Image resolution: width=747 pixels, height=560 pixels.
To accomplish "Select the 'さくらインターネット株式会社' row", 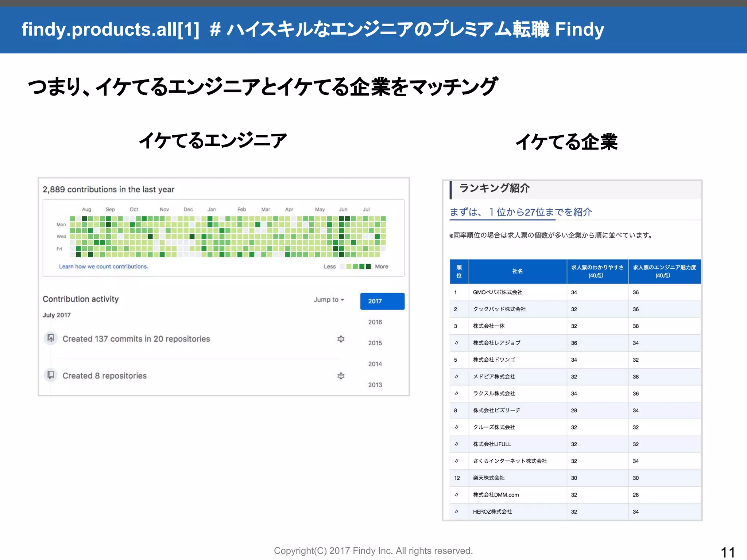I will 575,461.
